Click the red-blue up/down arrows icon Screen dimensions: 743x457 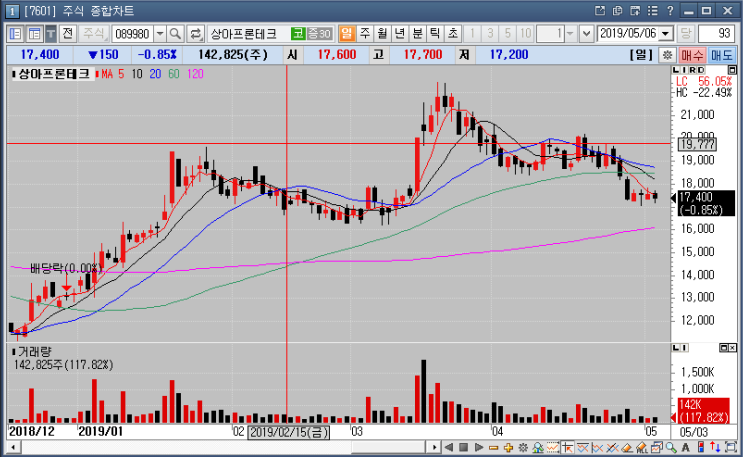tap(715, 448)
